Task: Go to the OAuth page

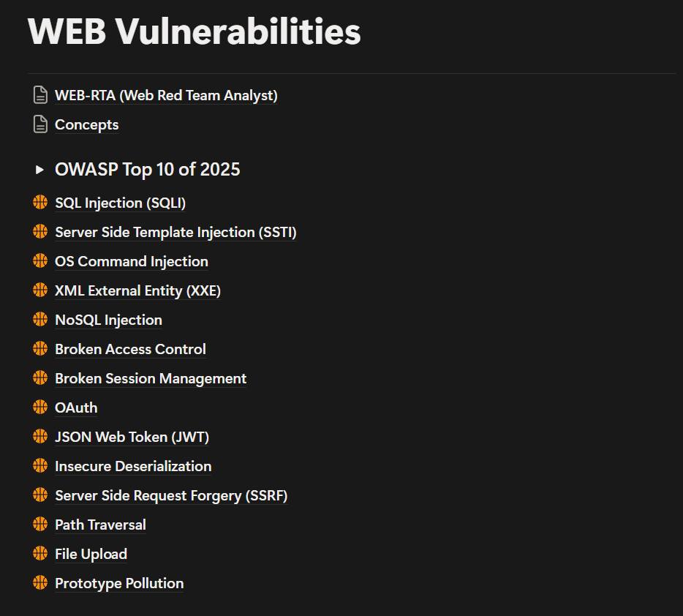Action: (76, 407)
